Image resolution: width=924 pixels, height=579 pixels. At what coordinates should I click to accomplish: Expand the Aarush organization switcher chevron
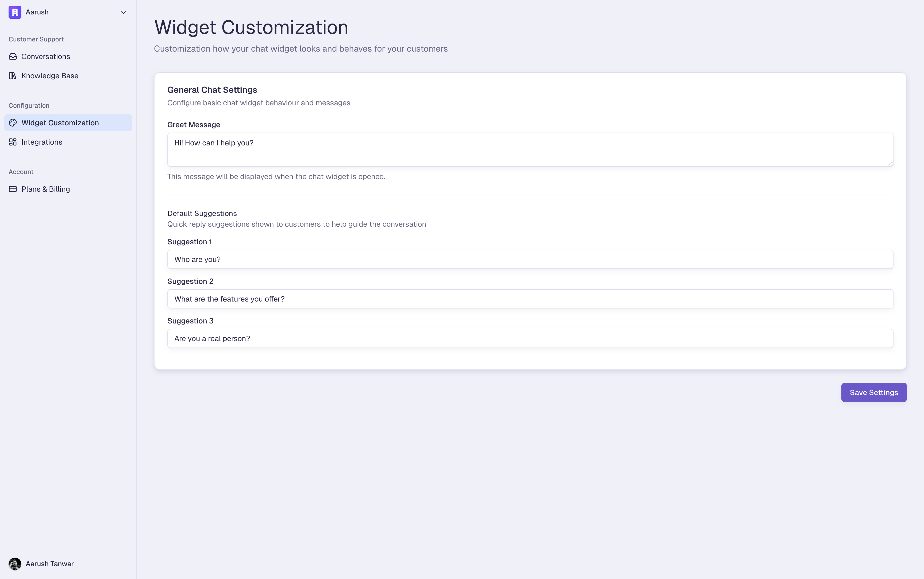click(x=123, y=13)
